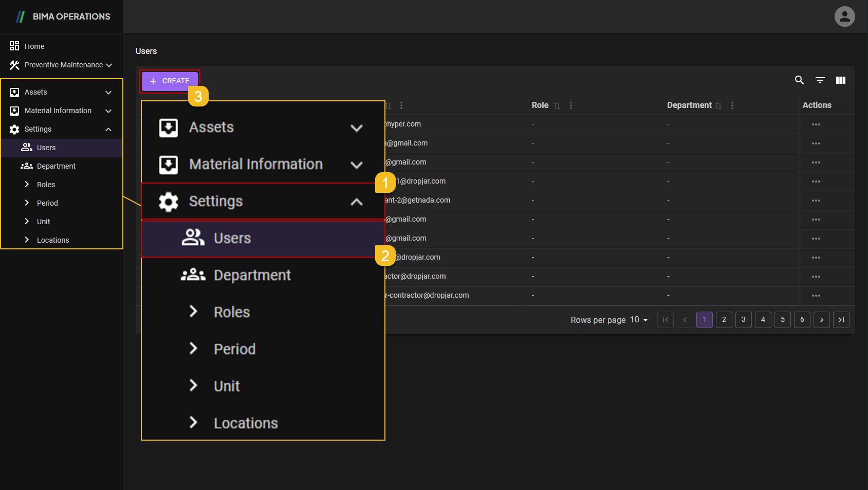Open the Department column options menu

pos(732,105)
